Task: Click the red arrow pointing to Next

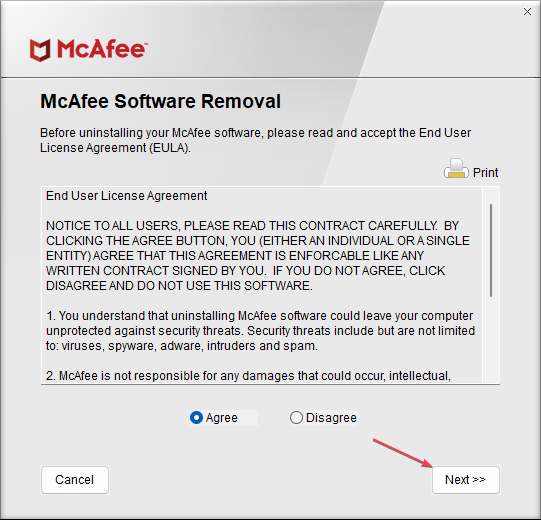Action: pos(403,453)
